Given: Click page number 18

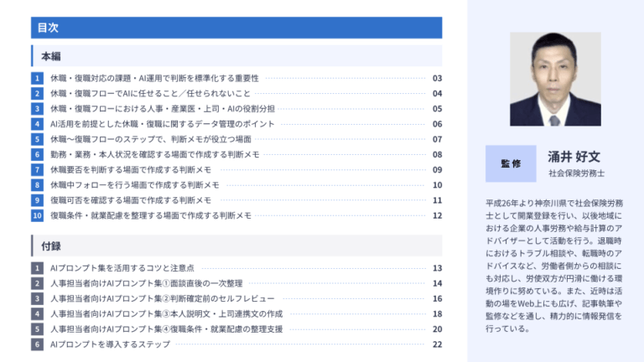Looking at the screenshot, I should coord(437,313).
